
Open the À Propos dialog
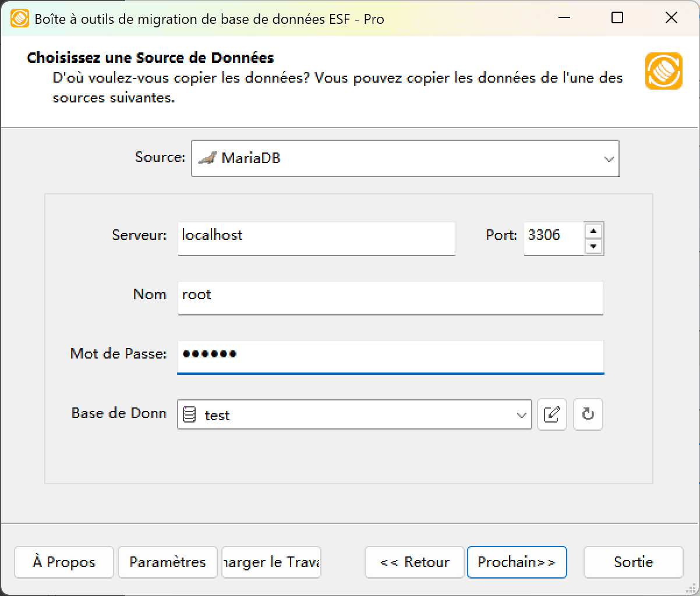(x=63, y=562)
